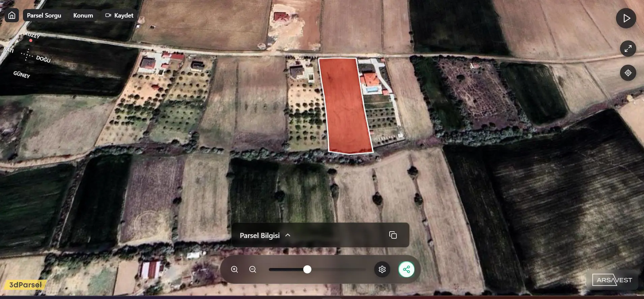
Task: Center map with the locate target icon
Action: tap(628, 73)
